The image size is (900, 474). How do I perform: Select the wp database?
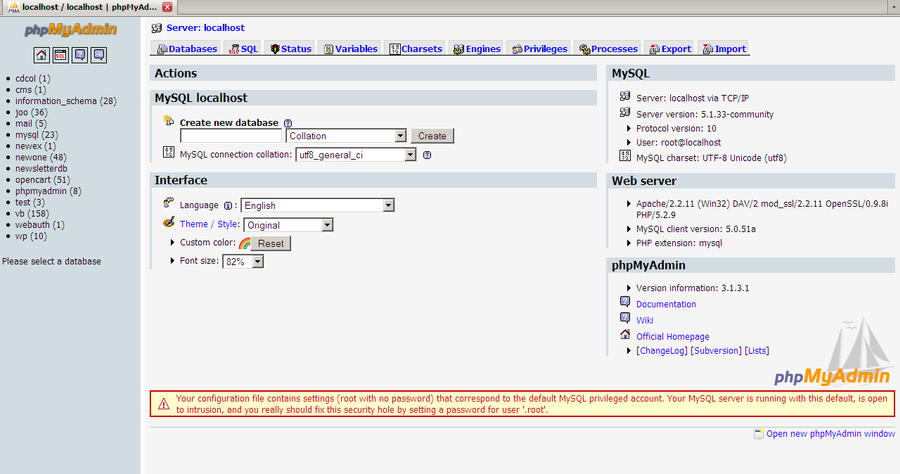31,236
